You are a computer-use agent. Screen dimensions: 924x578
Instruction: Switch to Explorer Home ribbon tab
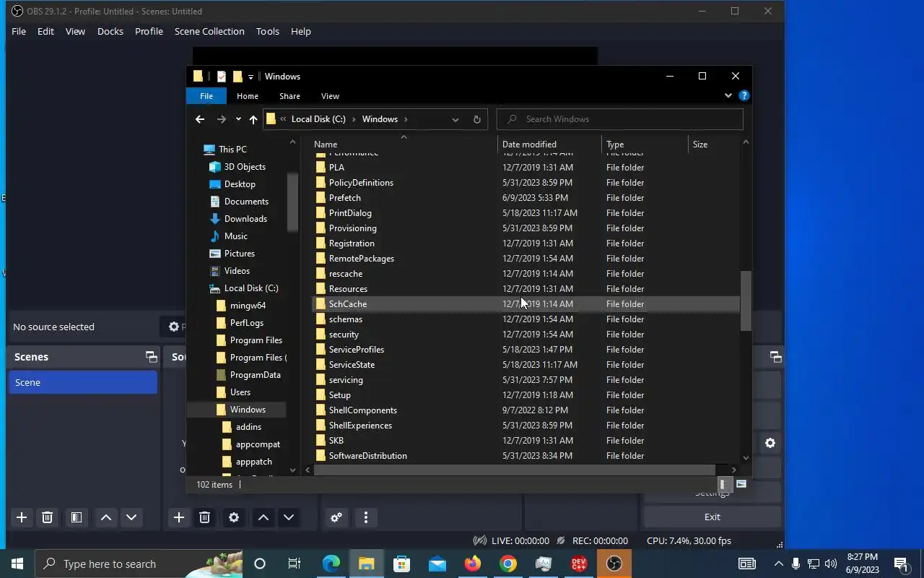(x=247, y=95)
